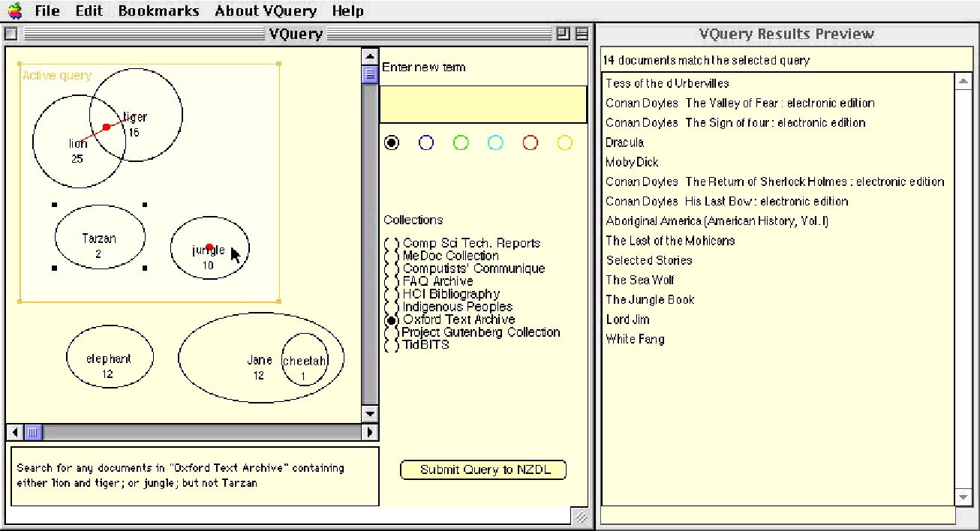The width and height of the screenshot is (980, 531).
Task: Open The Sea Wolf result
Action: tap(640, 280)
